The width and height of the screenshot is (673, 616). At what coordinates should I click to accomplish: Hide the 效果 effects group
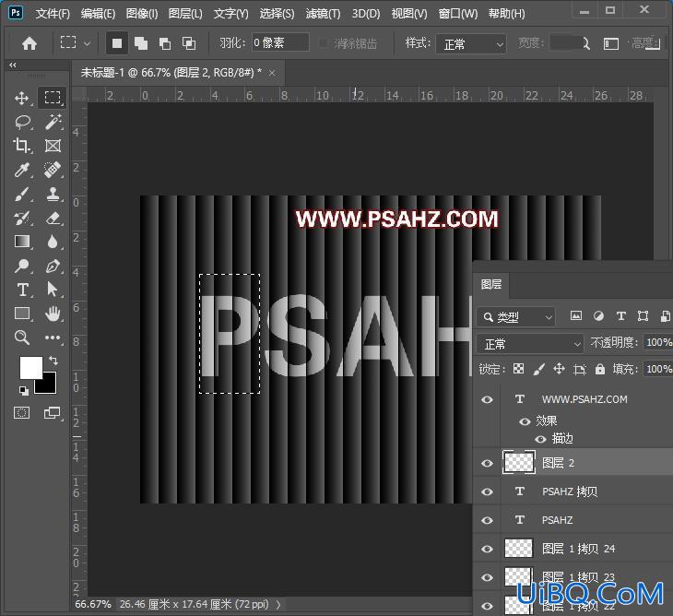point(525,421)
